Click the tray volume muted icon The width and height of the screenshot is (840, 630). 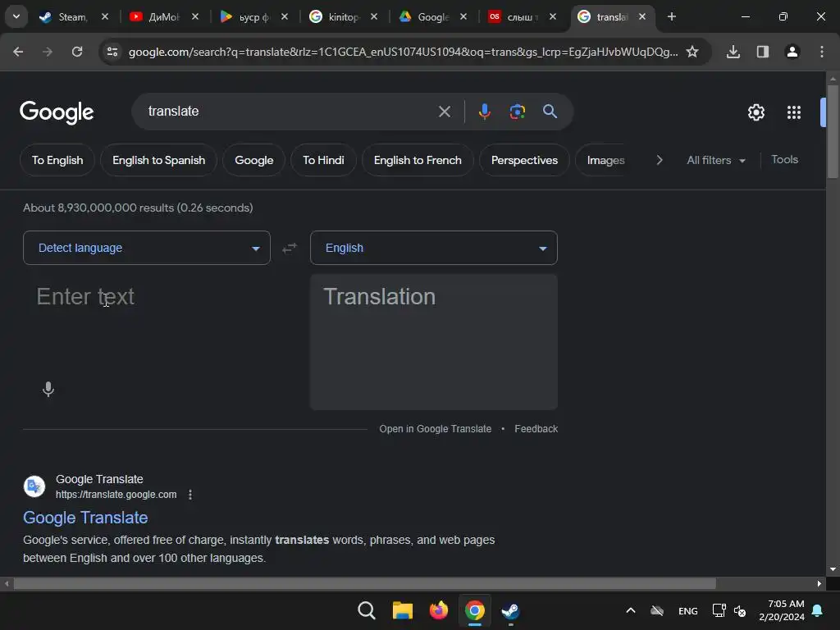tap(740, 610)
